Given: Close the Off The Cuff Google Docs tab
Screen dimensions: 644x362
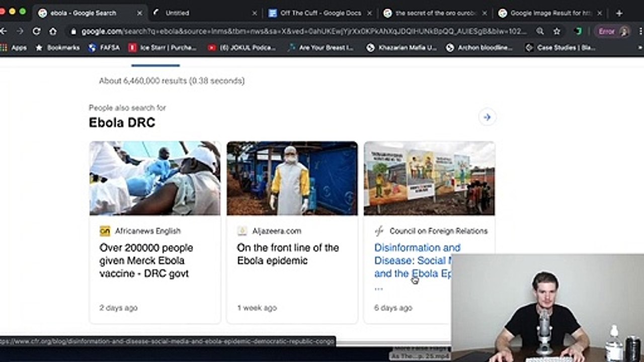Looking at the screenshot, I should (x=369, y=13).
